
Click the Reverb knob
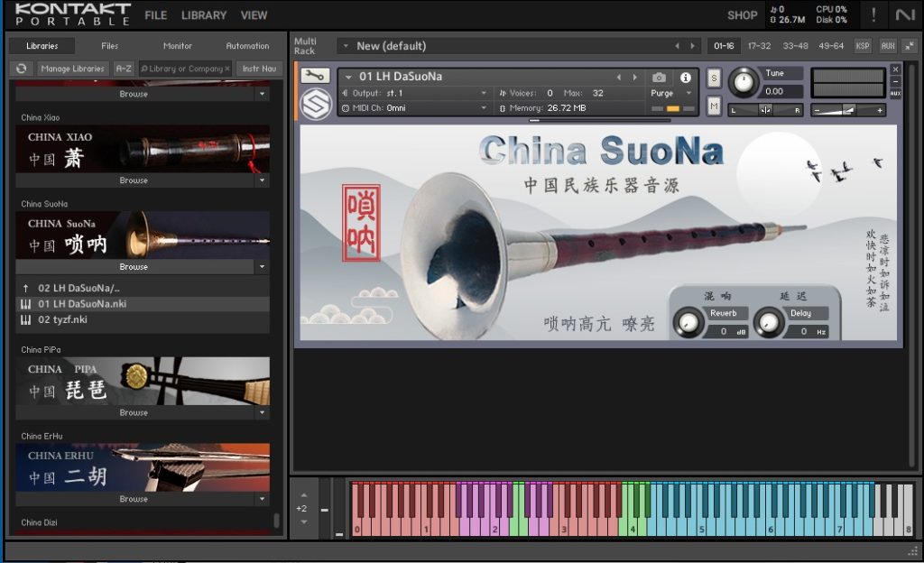point(688,321)
